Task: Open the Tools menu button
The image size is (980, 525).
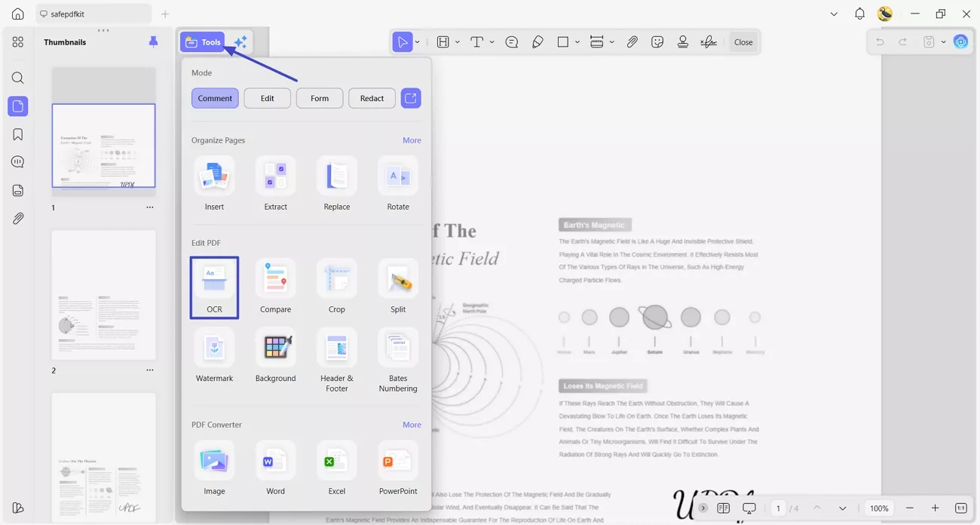Action: pyautogui.click(x=203, y=42)
